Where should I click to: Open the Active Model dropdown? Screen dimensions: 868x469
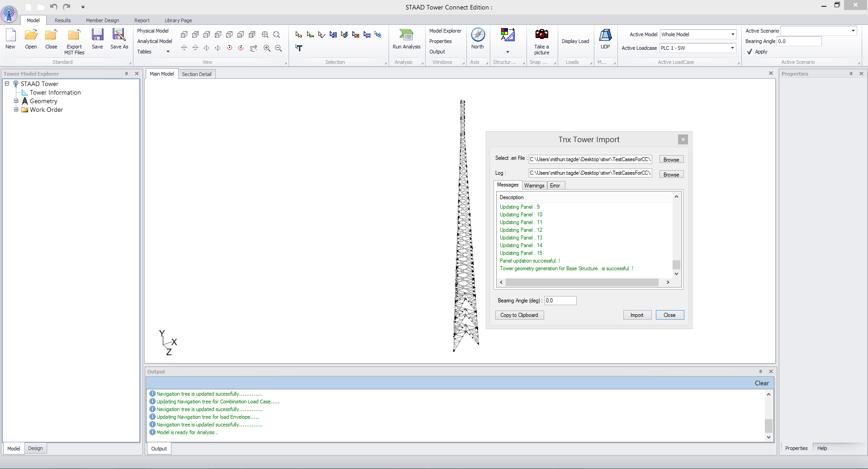click(x=733, y=34)
